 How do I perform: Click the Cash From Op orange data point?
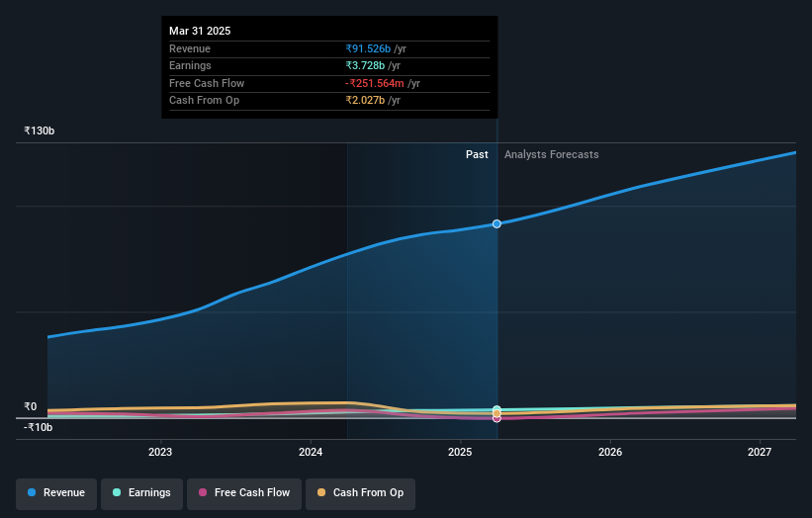(496, 413)
